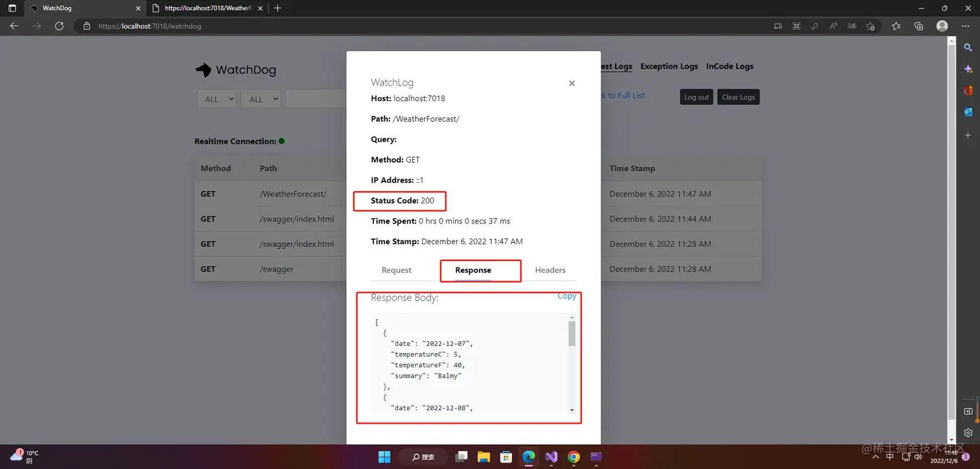Start Read aloud from address bar

(834, 26)
